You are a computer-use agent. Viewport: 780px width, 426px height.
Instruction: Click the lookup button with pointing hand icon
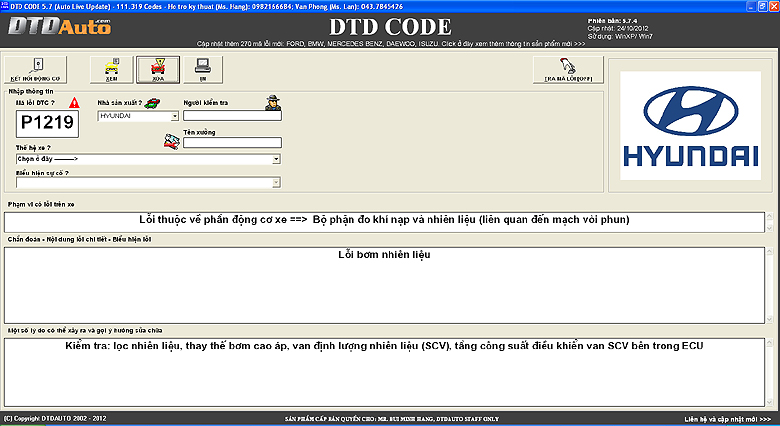click(568, 70)
